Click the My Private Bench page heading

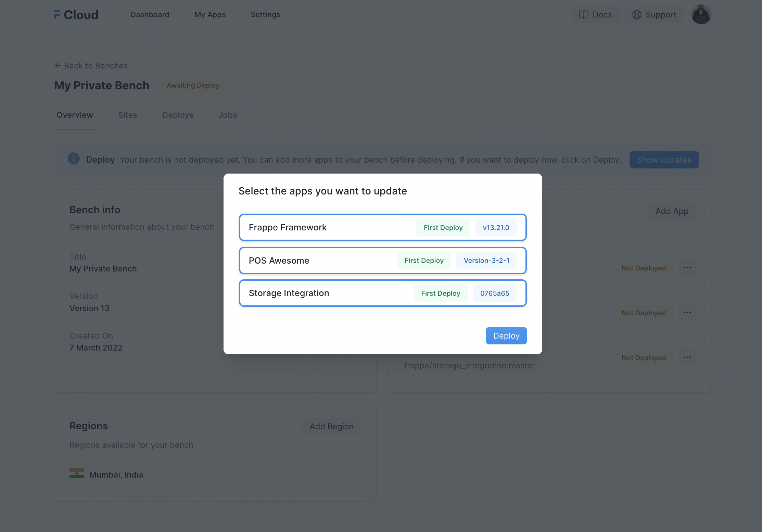coord(102,85)
